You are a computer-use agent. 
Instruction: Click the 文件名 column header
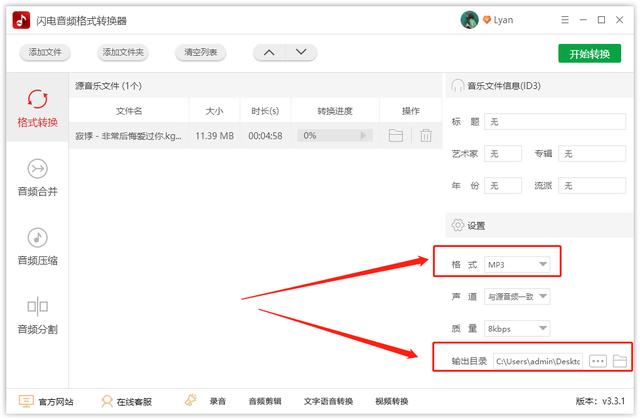pos(129,111)
